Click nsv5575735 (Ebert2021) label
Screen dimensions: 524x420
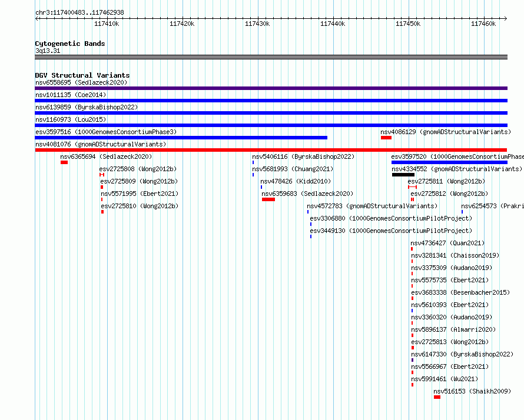coord(450,280)
